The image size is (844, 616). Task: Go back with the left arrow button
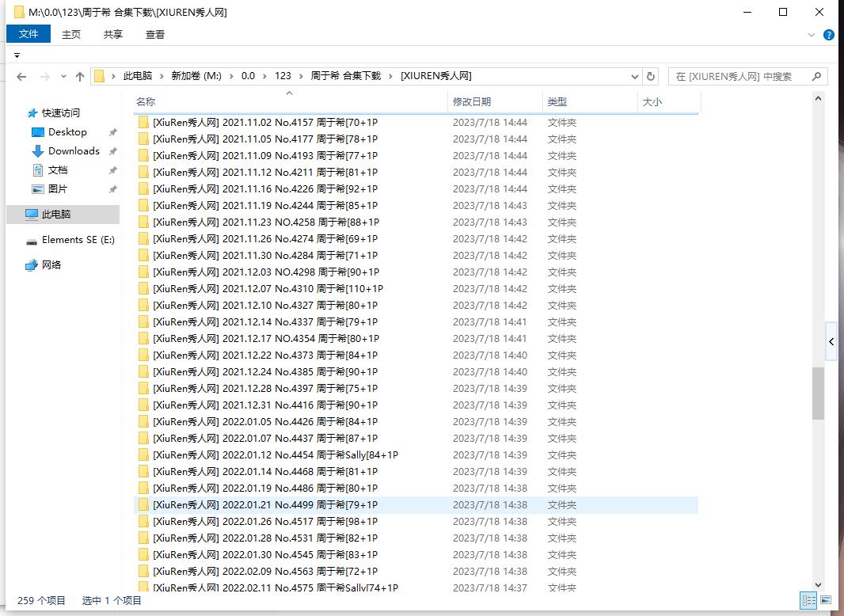coord(21,77)
